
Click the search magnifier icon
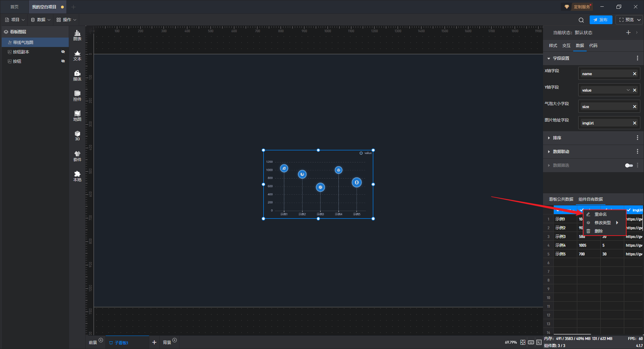point(581,20)
